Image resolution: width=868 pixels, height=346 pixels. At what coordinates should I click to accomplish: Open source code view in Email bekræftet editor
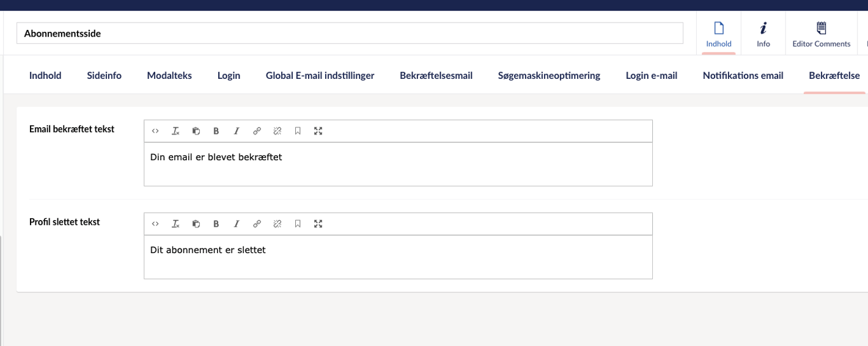tap(155, 131)
